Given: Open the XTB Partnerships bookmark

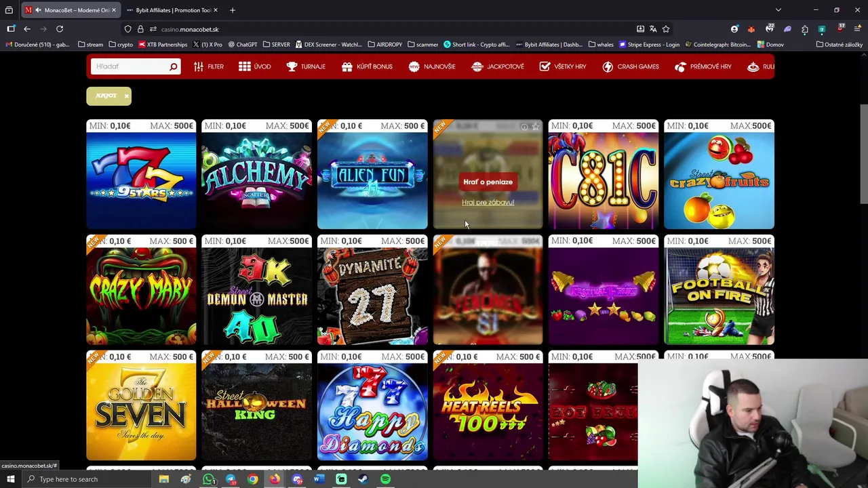Looking at the screenshot, I should 163,45.
